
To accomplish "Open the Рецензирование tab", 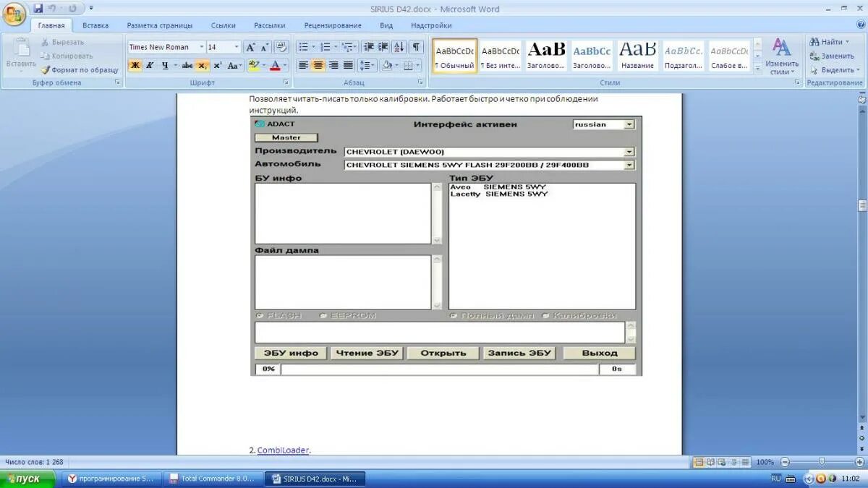I will [333, 25].
